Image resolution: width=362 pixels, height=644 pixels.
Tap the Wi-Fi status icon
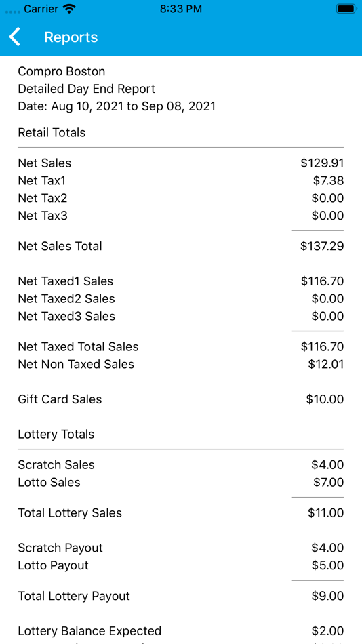click(x=69, y=9)
